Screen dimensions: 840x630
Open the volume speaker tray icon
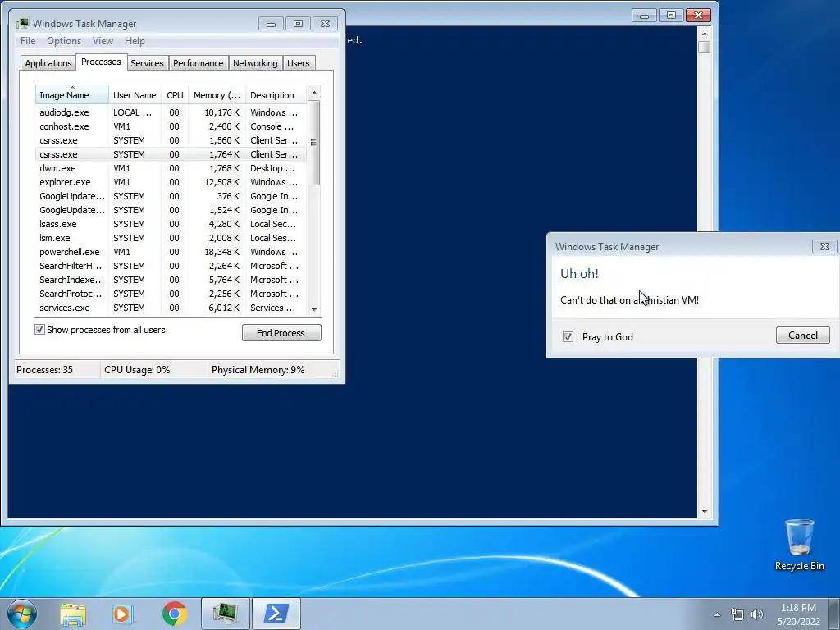[756, 614]
